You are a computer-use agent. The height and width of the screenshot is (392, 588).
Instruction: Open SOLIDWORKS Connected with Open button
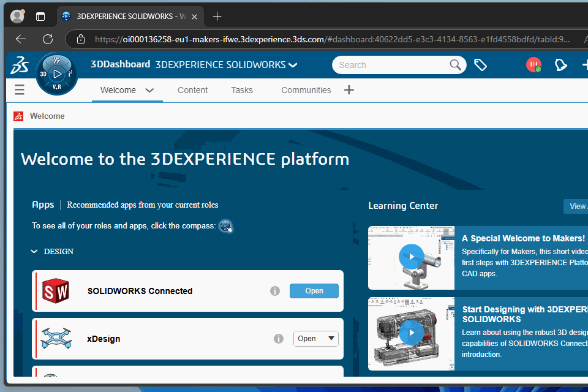pos(314,291)
